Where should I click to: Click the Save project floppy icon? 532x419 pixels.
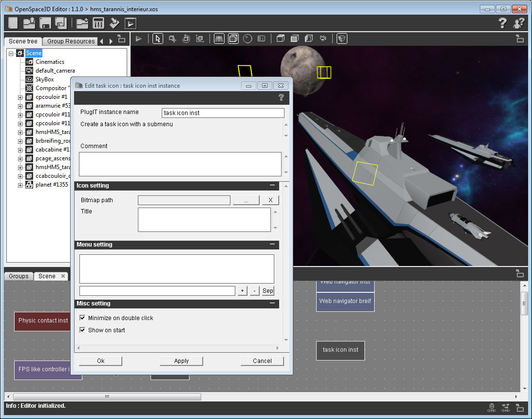(45, 23)
